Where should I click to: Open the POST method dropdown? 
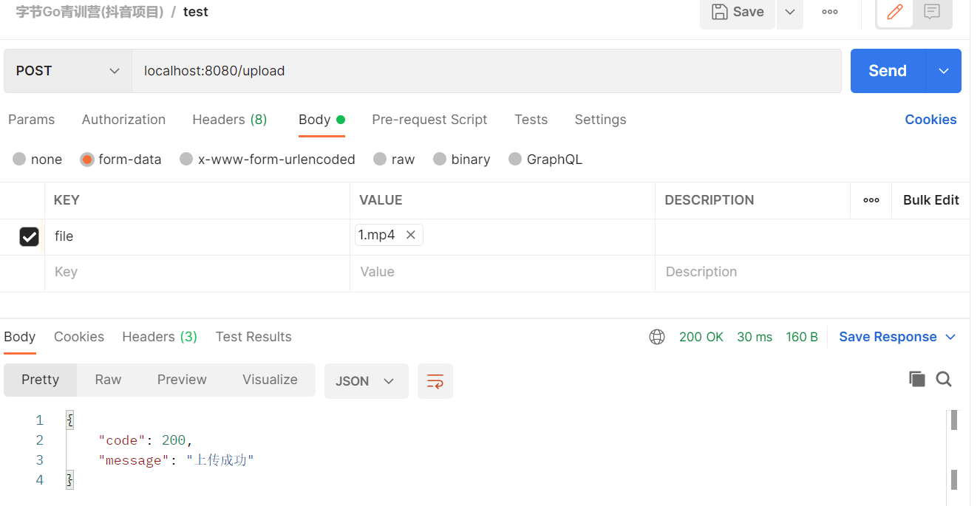tap(68, 71)
